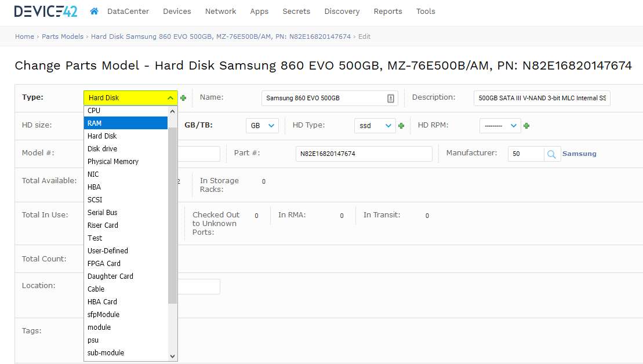Open the HD RPM dropdown
Image resolution: width=643 pixels, height=364 pixels.
point(500,126)
